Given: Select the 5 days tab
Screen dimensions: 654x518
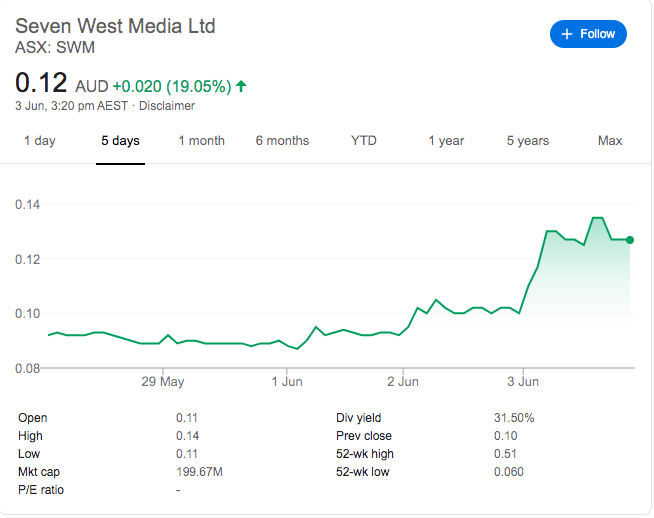Looking at the screenshot, I should point(120,141).
